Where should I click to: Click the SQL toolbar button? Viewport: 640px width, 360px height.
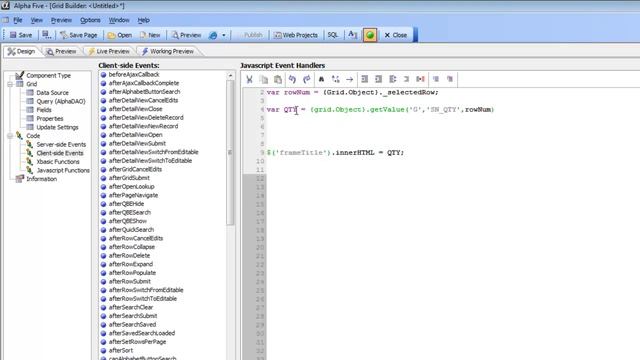click(333, 35)
